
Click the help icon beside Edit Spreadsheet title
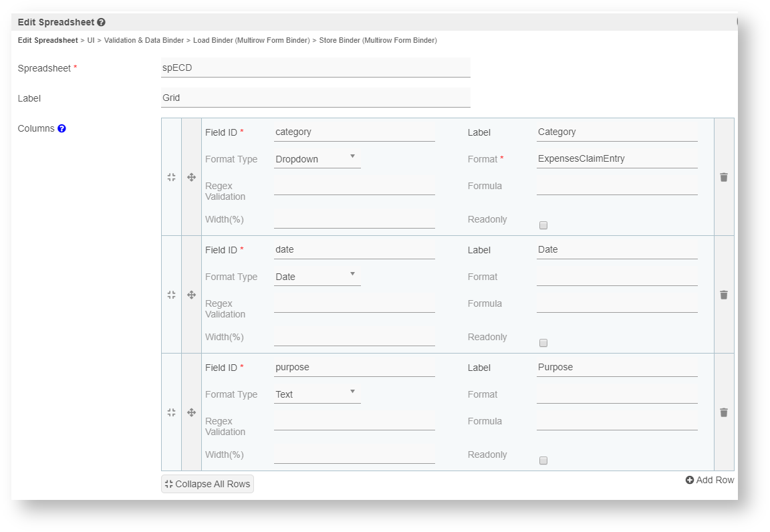(x=101, y=22)
